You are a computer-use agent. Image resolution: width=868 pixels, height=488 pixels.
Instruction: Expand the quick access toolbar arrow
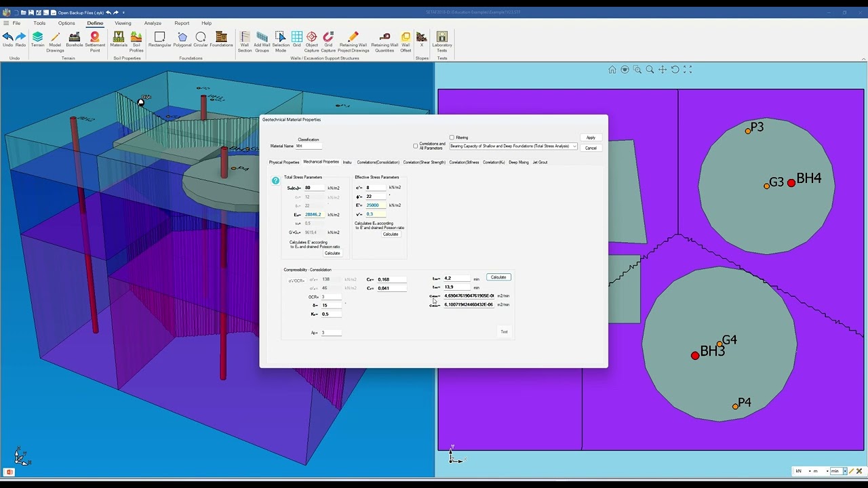[123, 12]
